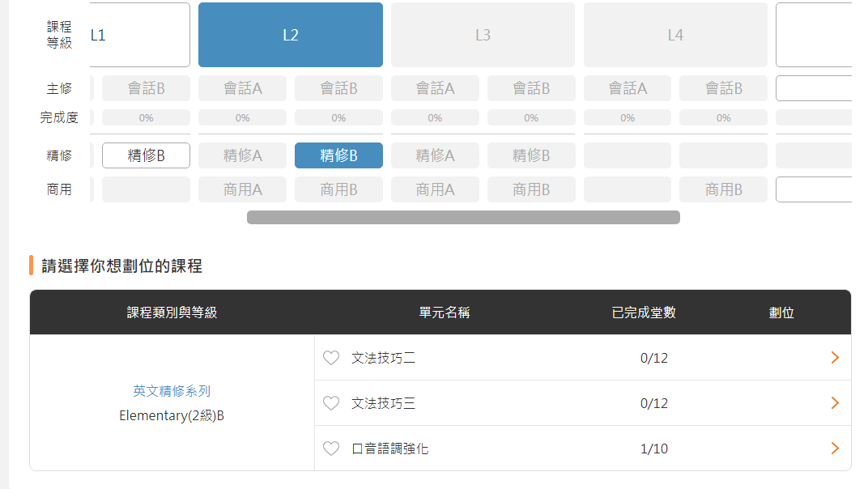This screenshot has height=489, width=868.
Task: Choose 會話B under L4
Action: tap(724, 88)
